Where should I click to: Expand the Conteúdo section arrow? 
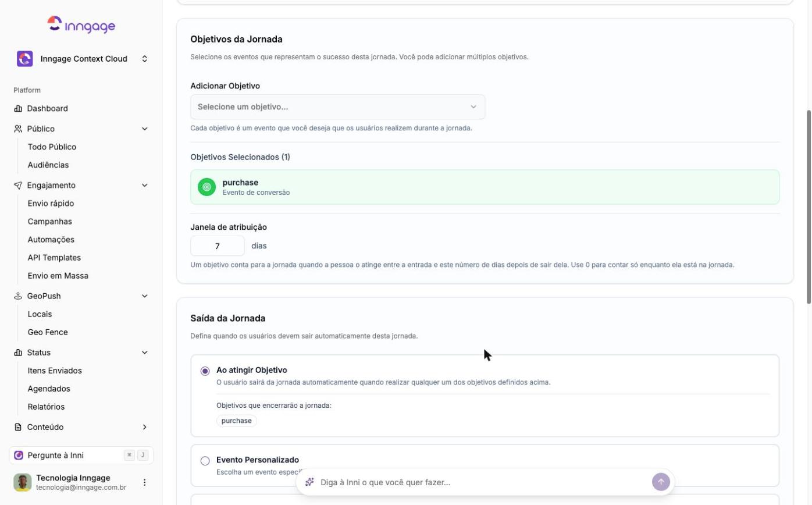145,427
